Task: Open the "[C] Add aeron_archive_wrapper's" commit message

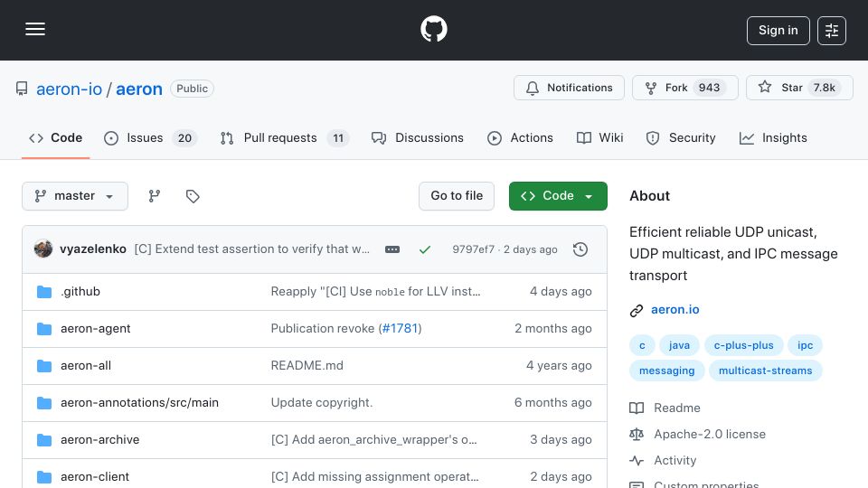Action: 373,440
